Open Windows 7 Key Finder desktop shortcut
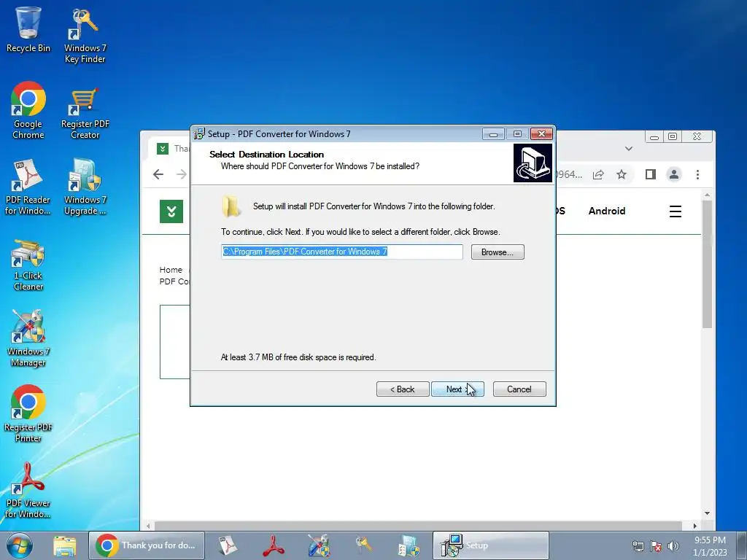Viewport: 747px width, 560px height. coord(85,36)
